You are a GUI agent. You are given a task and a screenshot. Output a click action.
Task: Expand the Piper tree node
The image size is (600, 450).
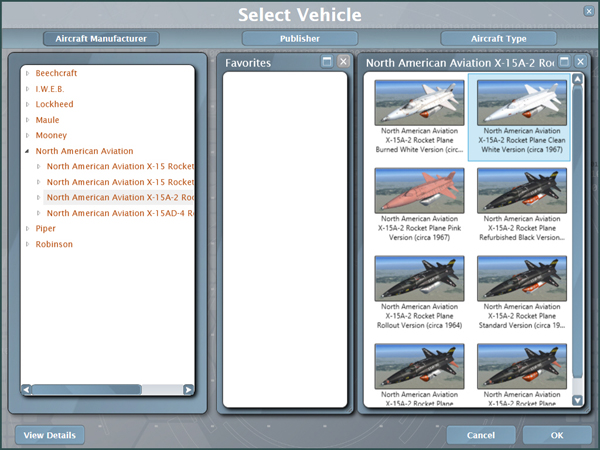click(28, 228)
